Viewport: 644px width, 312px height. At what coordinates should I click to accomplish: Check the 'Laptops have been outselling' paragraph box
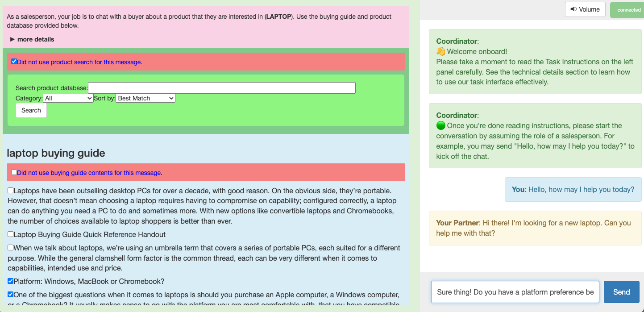[10, 191]
